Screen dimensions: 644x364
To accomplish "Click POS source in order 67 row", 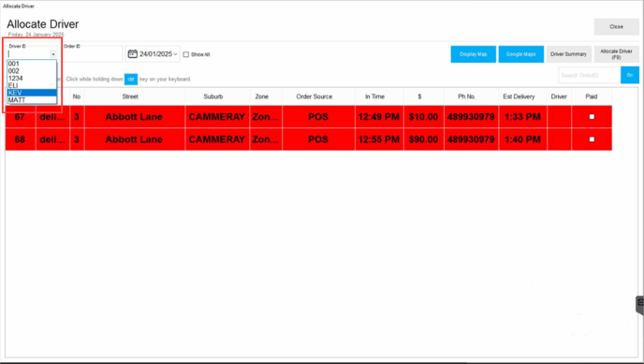I will 318,117.
